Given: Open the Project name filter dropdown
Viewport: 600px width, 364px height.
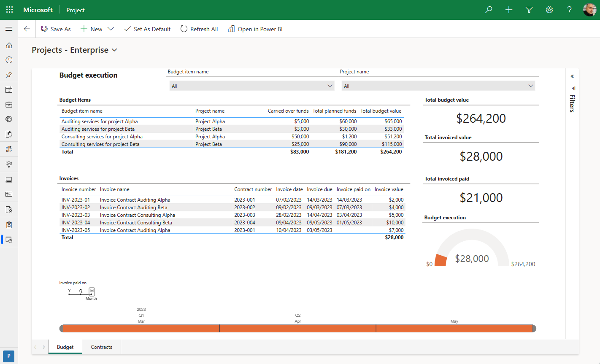Looking at the screenshot, I should 438,86.
